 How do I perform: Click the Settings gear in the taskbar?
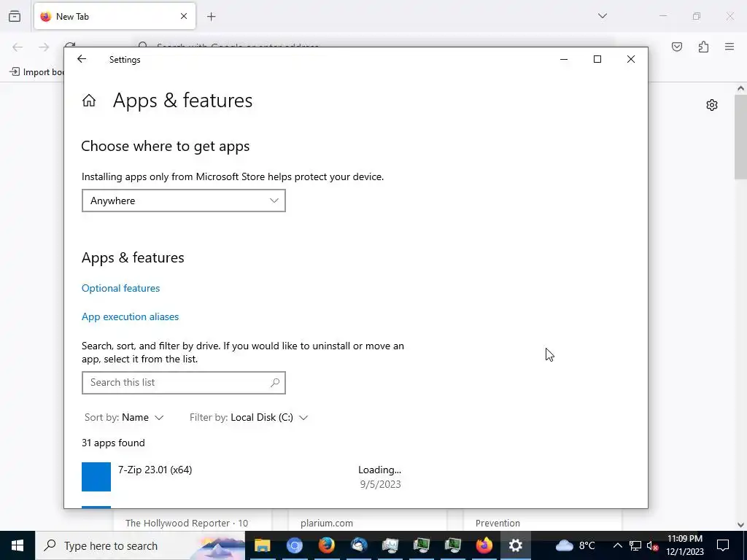tap(516, 545)
